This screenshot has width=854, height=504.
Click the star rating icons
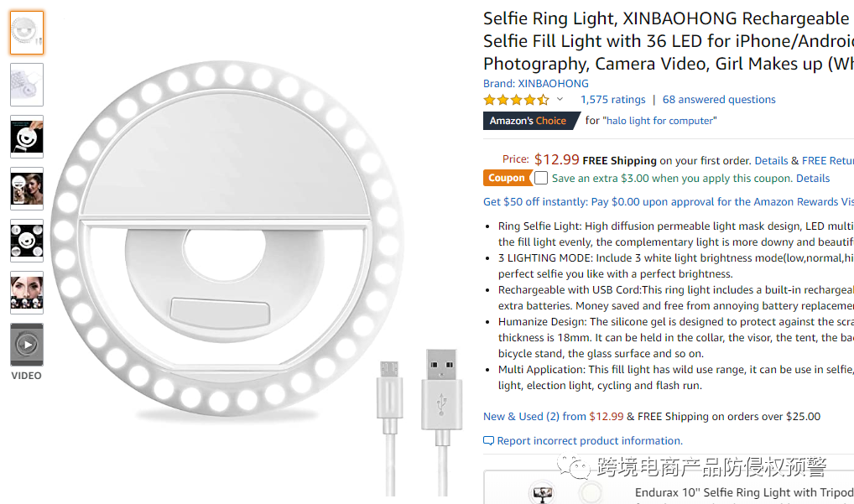(x=516, y=100)
